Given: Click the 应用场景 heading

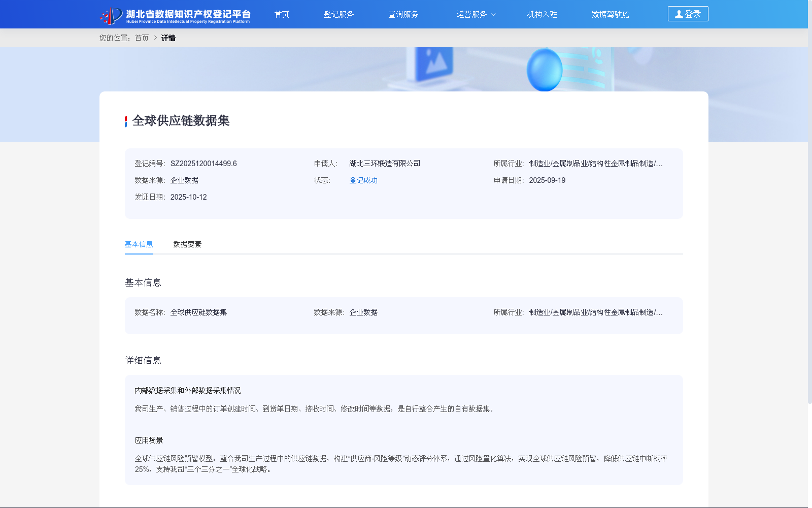Looking at the screenshot, I should point(149,440).
